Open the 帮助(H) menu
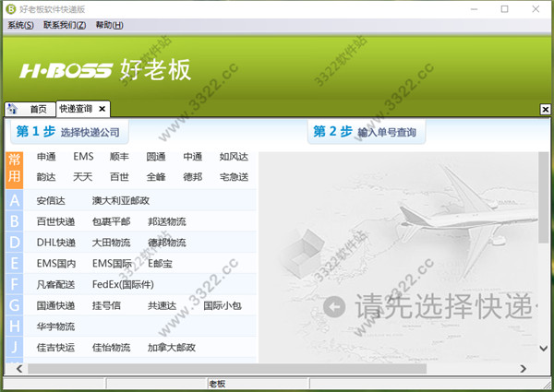554x392 pixels. pyautogui.click(x=110, y=25)
